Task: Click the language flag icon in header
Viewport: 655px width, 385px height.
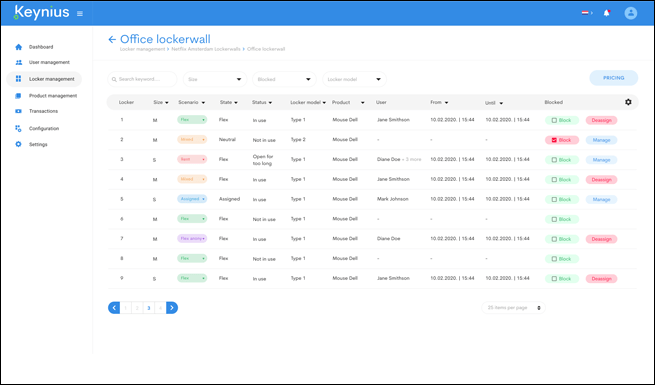Action: [585, 13]
